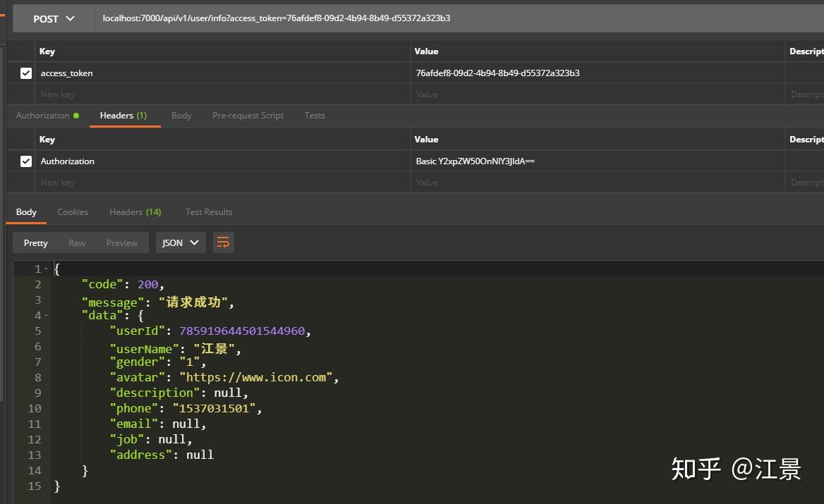Image resolution: width=824 pixels, height=504 pixels.
Task: Collapse the data object at line 4
Action: click(x=47, y=315)
